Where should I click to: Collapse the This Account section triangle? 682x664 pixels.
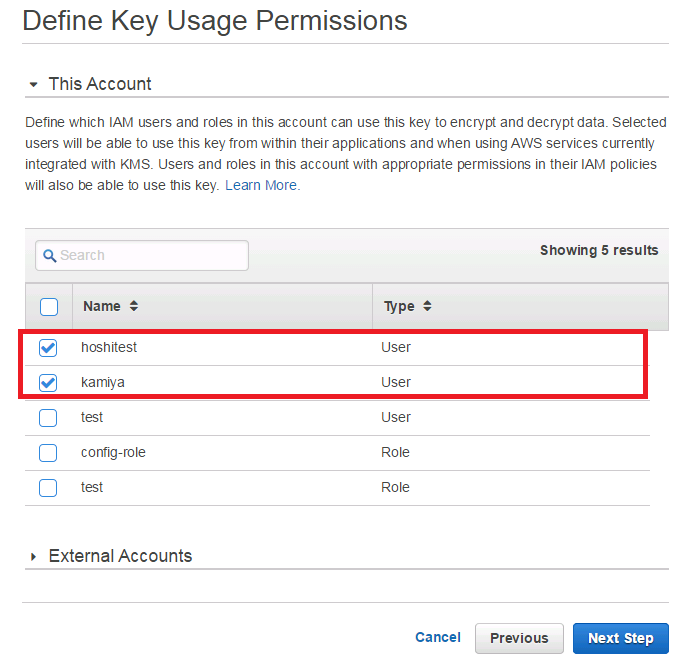pos(33,84)
